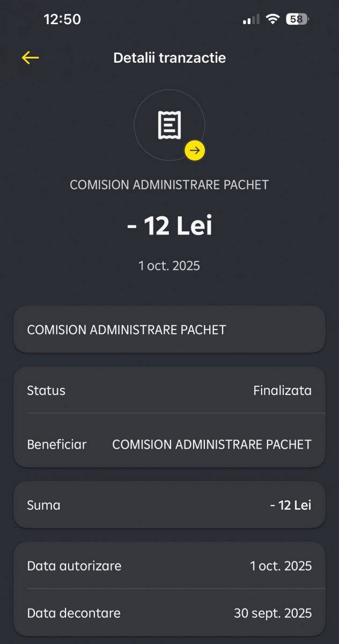Select the 30 sept. 2025 settlement date
Image resolution: width=339 pixels, height=644 pixels.
[x=272, y=613]
